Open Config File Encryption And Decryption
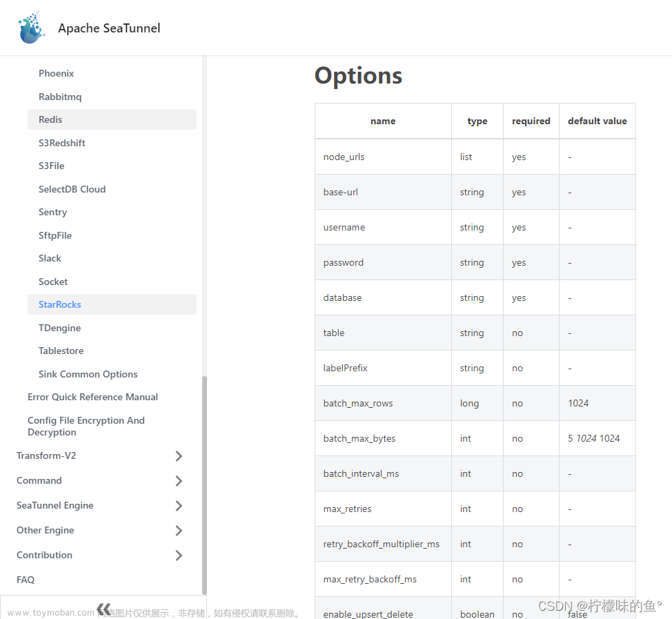672x619 pixels. (x=86, y=426)
